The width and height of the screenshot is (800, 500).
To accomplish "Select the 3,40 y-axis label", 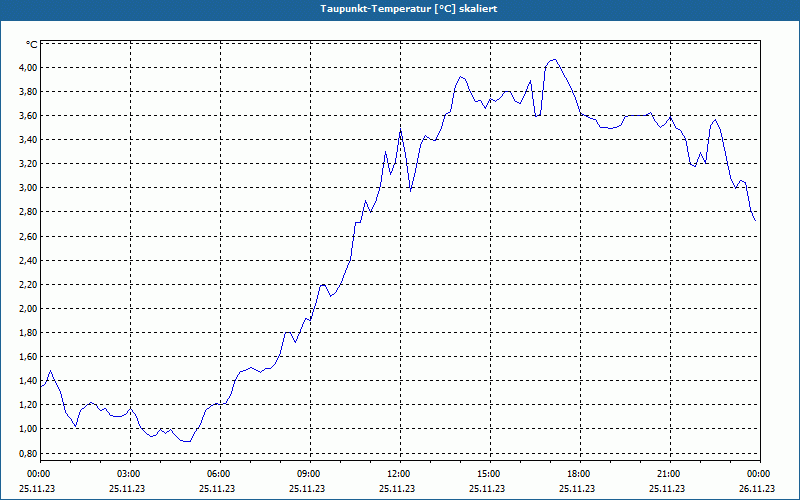I will pos(28,139).
